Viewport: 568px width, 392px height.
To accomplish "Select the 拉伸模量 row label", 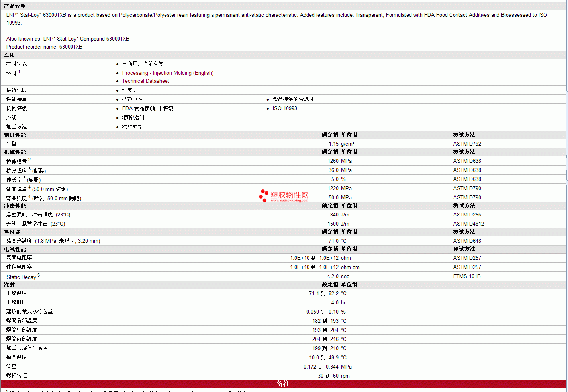I will tap(18, 161).
